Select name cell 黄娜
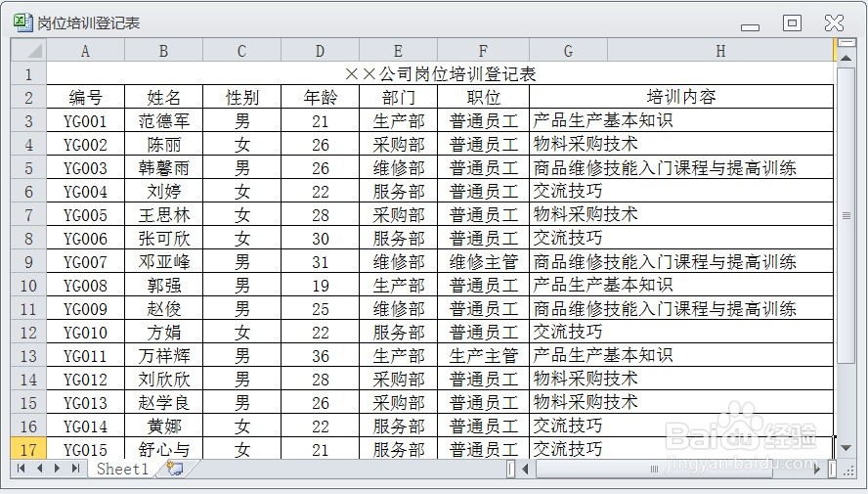 click(164, 426)
